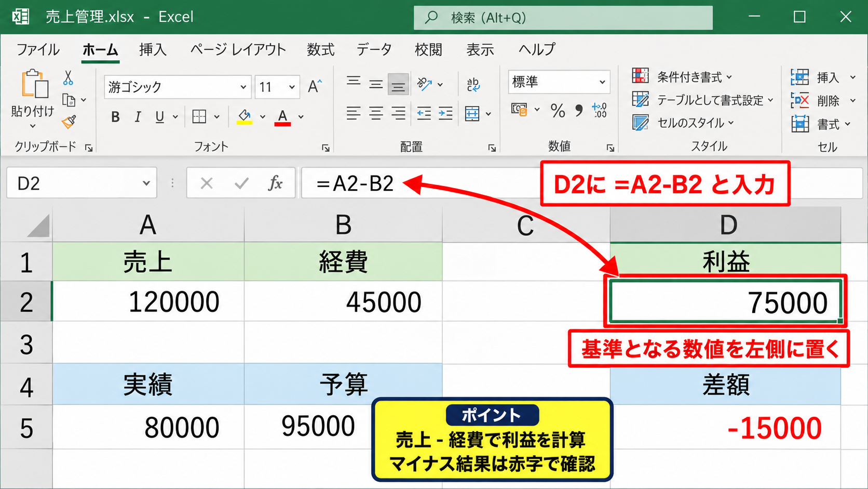Screen dimensions: 868x489
Task: Toggle bottom vertical alignment
Action: point(398,84)
